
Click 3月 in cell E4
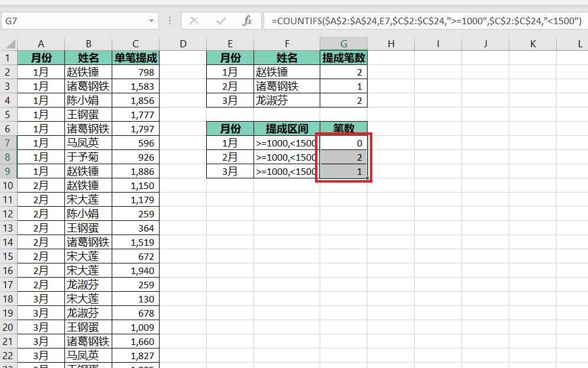230,100
